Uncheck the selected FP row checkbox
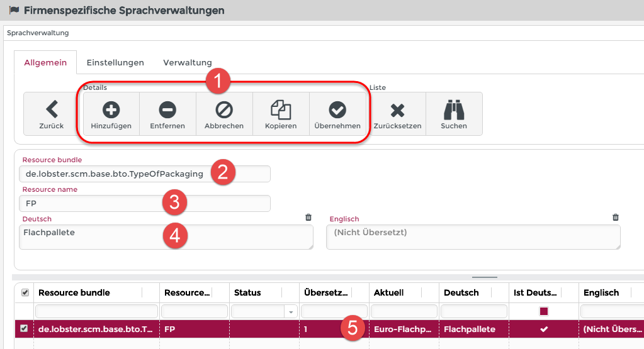 click(x=25, y=328)
